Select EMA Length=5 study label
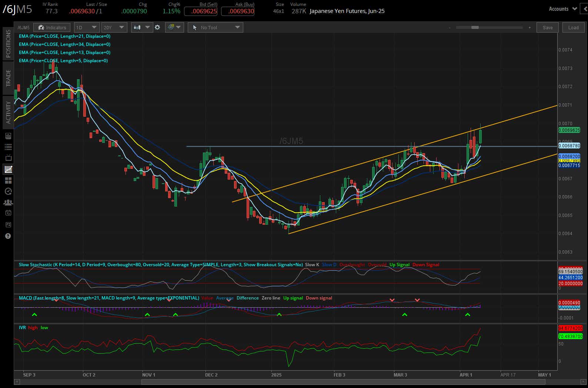Image resolution: width=588 pixels, height=388 pixels. [x=63, y=61]
